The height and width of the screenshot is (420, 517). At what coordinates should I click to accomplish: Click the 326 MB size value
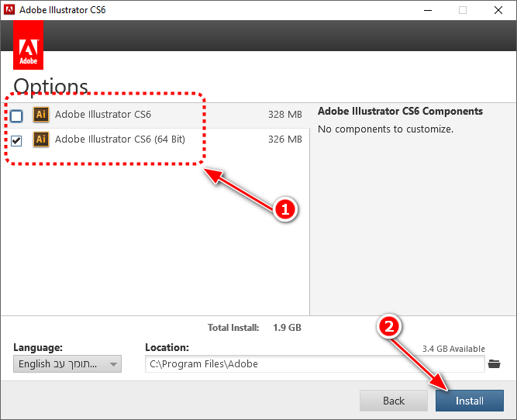(x=284, y=140)
